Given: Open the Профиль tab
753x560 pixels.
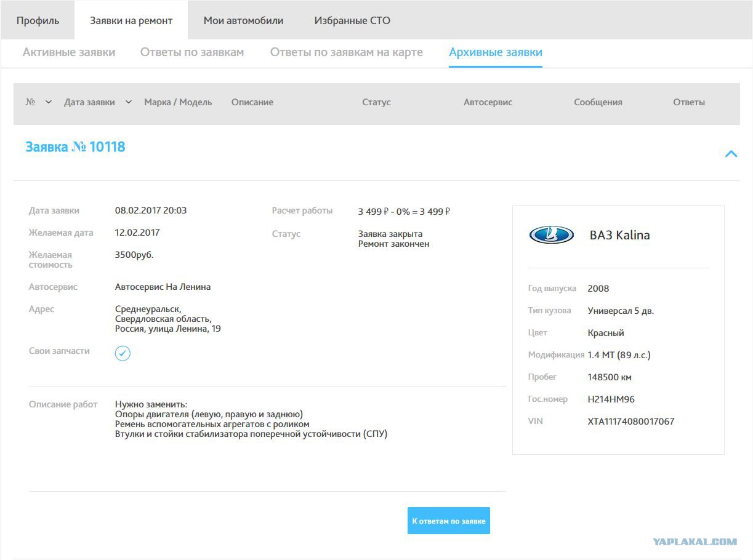Looking at the screenshot, I should [x=38, y=20].
